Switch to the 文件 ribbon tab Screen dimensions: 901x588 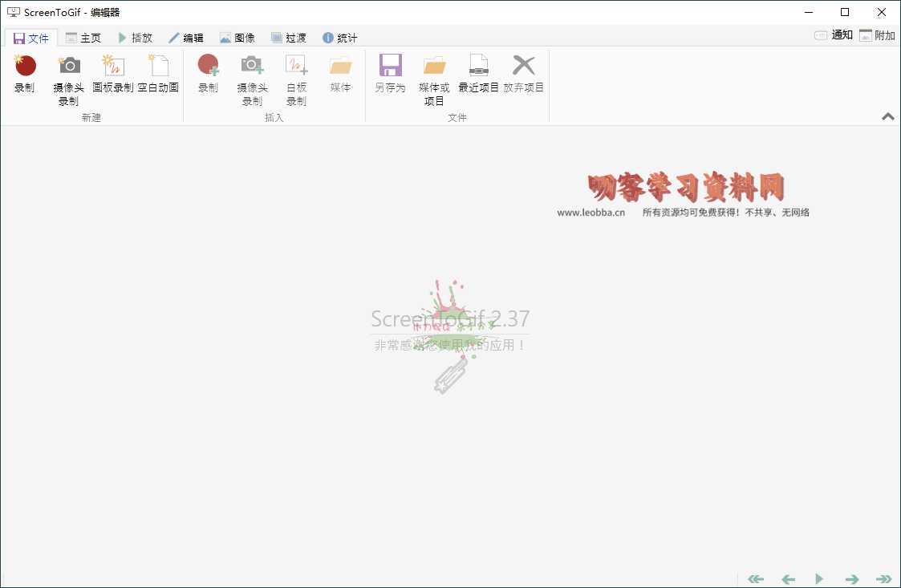click(31, 38)
